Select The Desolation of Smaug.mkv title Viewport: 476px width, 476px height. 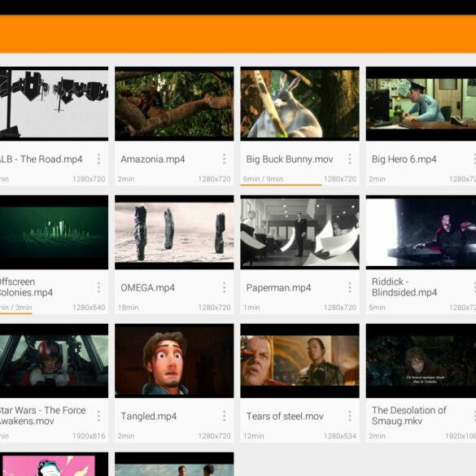click(409, 415)
